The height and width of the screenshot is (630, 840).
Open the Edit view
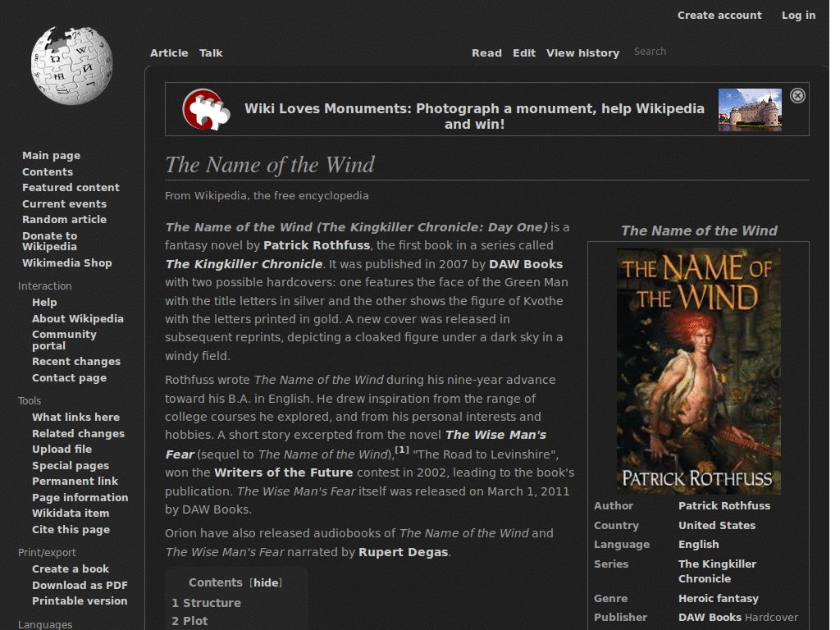pos(524,52)
